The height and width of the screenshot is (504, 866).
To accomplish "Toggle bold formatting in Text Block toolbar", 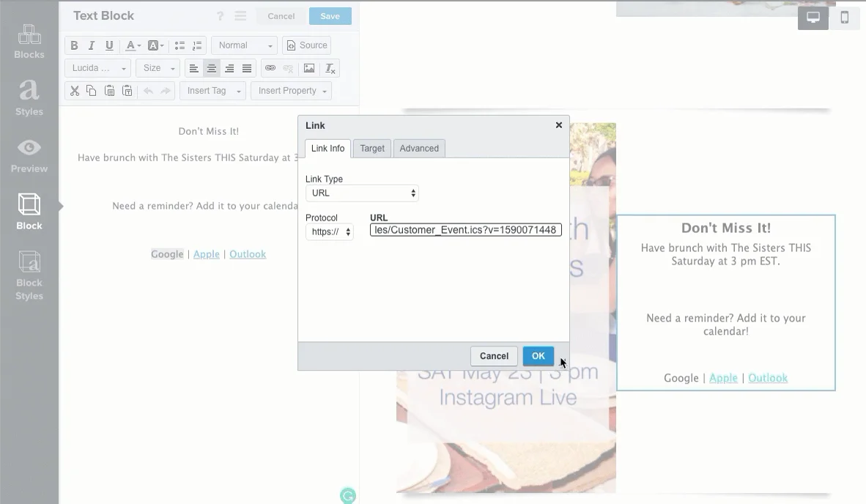I will (x=74, y=45).
